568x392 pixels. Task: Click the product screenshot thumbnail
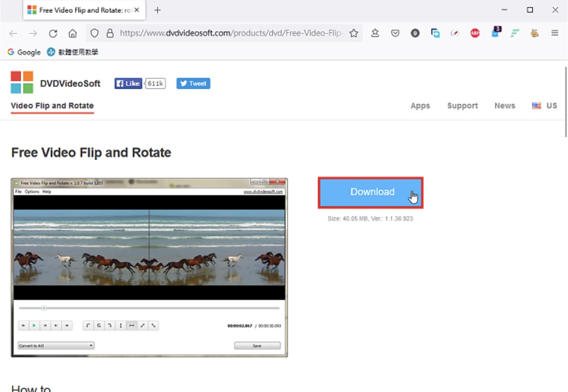tap(149, 268)
